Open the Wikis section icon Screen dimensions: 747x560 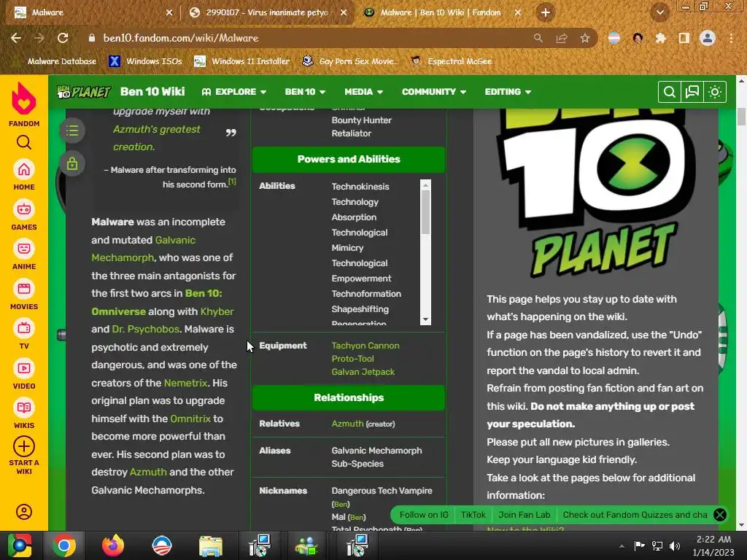(24, 408)
